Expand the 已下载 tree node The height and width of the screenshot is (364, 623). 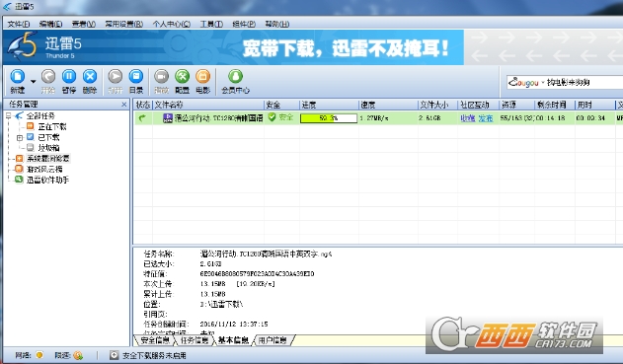coord(19,137)
